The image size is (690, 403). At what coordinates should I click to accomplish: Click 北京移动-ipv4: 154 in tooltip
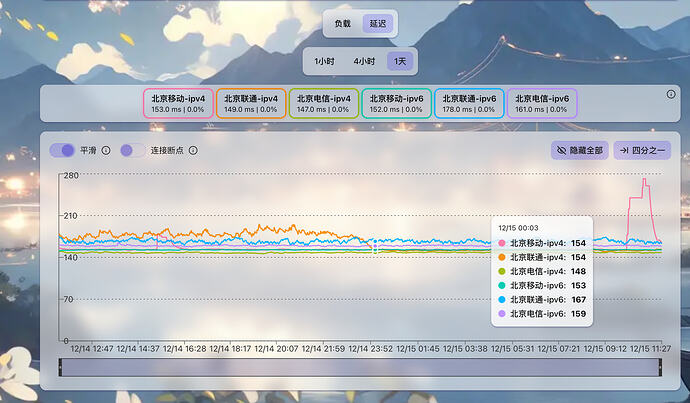[542, 243]
